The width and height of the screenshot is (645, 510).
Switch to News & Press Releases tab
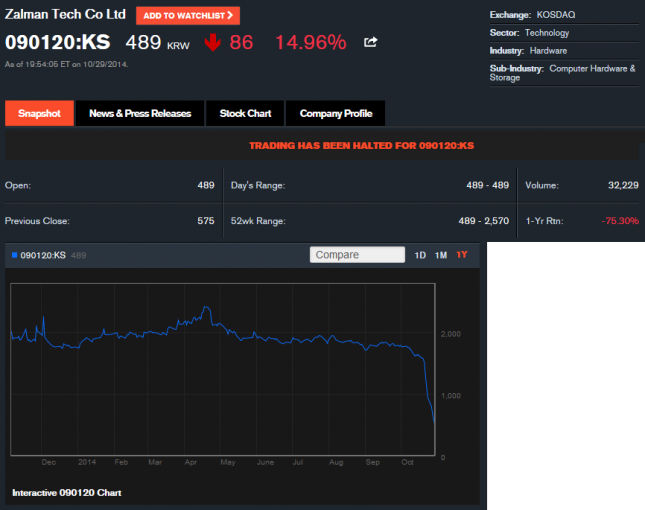140,113
